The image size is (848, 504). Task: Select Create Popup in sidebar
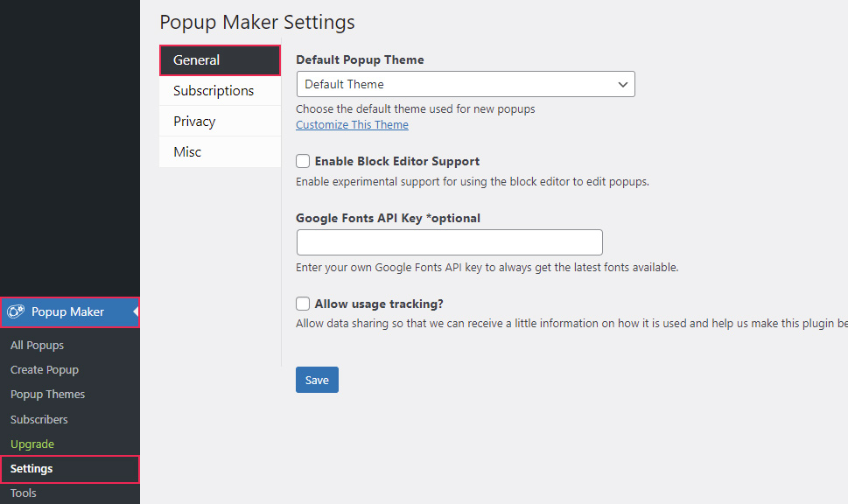tap(44, 369)
